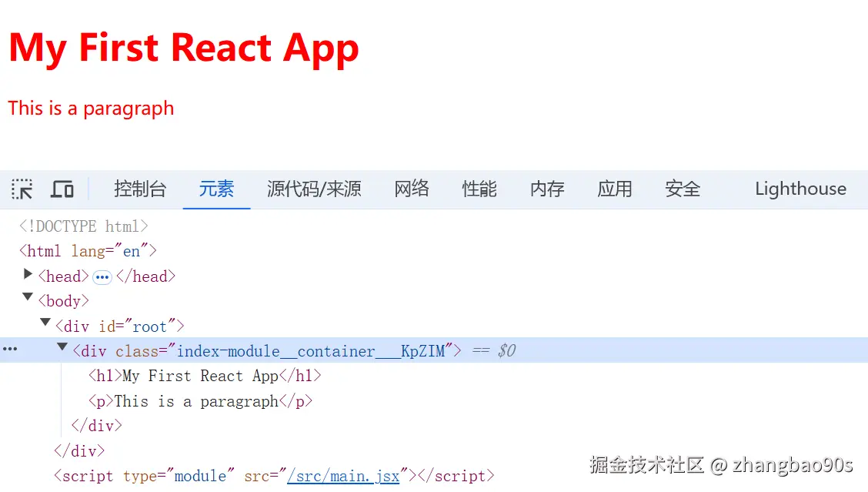Click the My First React App page heading

184,49
